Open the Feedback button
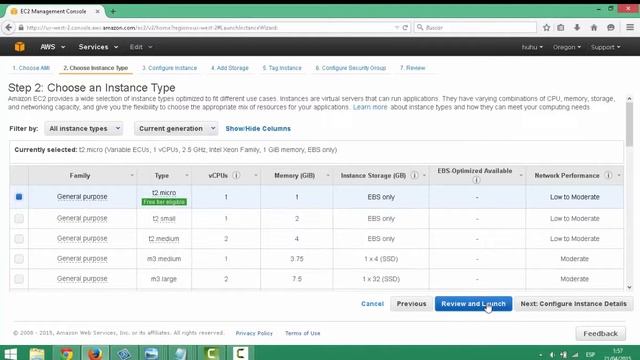640x360 pixels. point(600,333)
